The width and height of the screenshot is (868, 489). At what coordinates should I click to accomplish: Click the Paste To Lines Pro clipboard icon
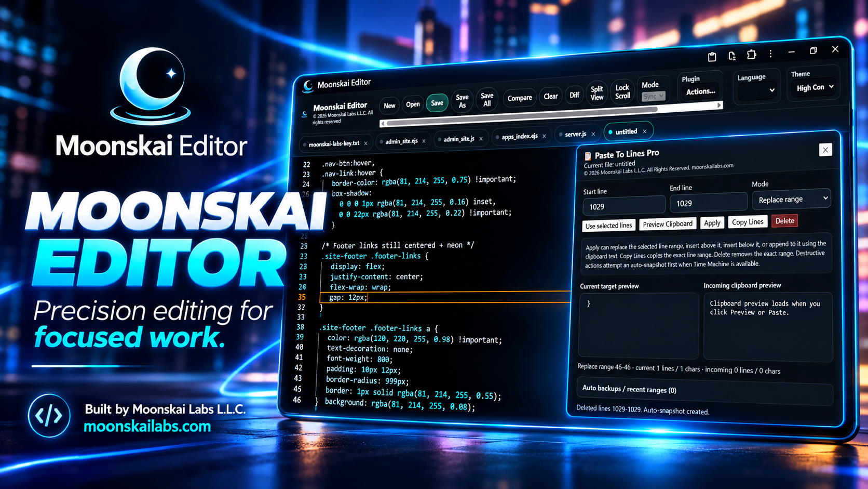[x=588, y=156]
